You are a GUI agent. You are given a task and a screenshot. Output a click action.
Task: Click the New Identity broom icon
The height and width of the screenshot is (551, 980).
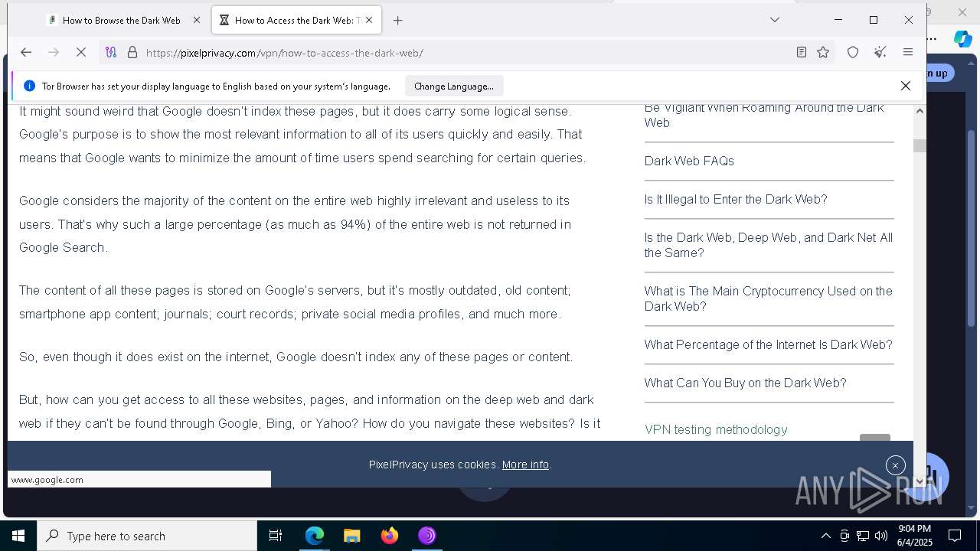coord(880,52)
